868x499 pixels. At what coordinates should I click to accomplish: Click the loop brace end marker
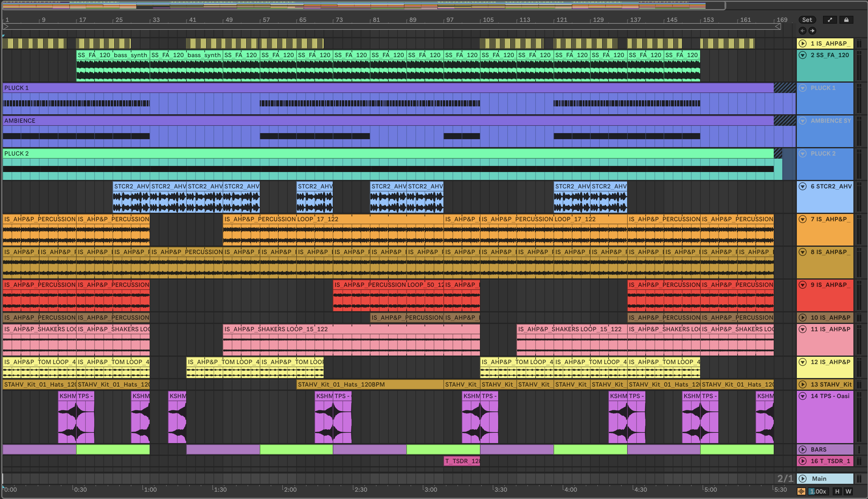(778, 26)
